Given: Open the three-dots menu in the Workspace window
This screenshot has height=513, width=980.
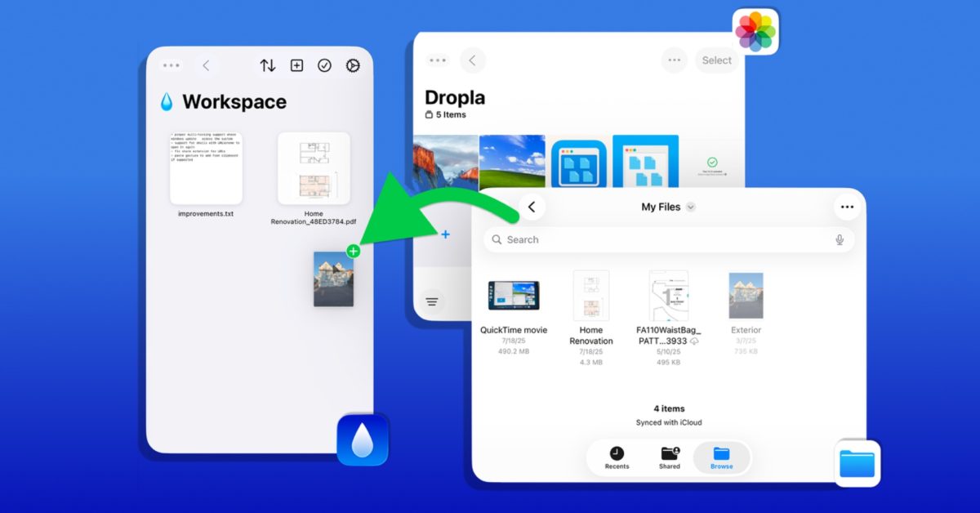Looking at the screenshot, I should [171, 65].
